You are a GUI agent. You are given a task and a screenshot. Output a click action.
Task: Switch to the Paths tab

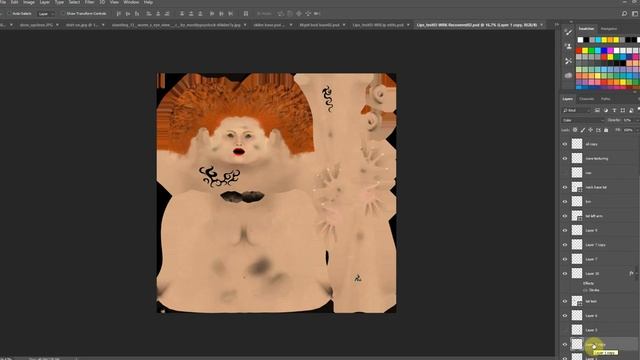pyautogui.click(x=605, y=99)
